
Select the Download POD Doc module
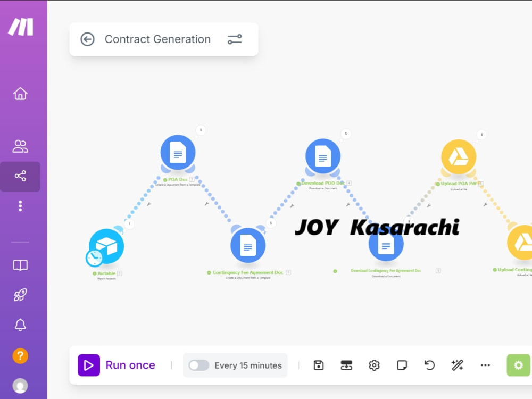tap(323, 156)
